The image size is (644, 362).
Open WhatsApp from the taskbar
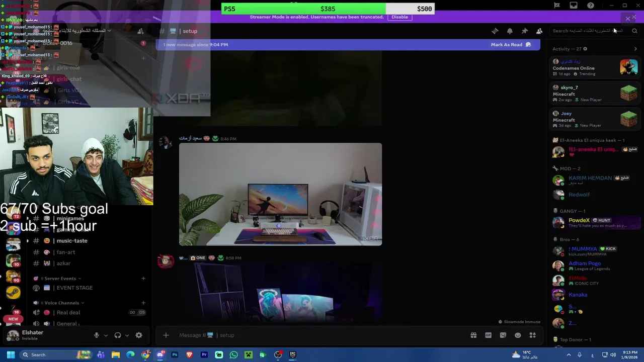pos(233,355)
